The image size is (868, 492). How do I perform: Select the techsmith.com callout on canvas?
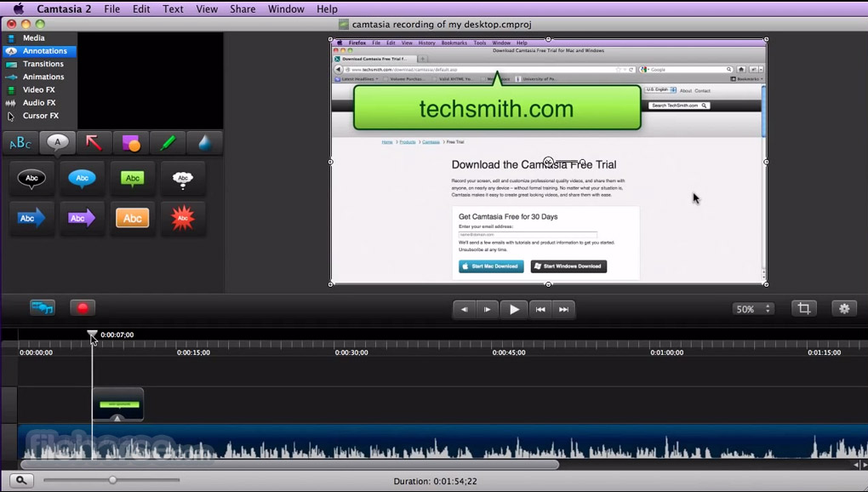pos(497,108)
